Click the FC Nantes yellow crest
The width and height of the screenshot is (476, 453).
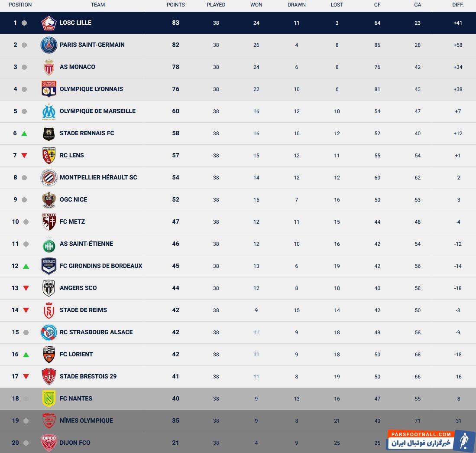pos(49,399)
